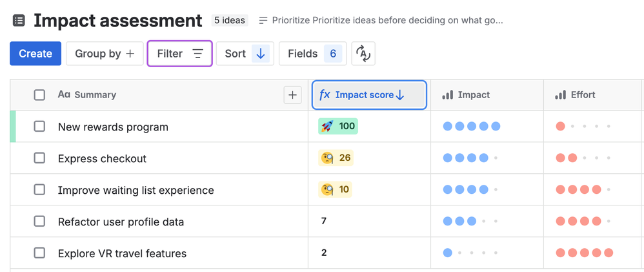
Task: Click the rocket emoji score badge showing 100
Action: 338,126
